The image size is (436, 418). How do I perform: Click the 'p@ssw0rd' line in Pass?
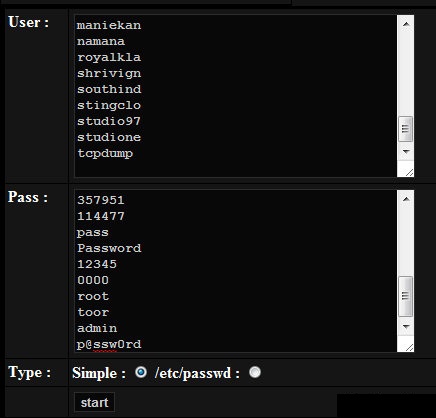coord(109,344)
